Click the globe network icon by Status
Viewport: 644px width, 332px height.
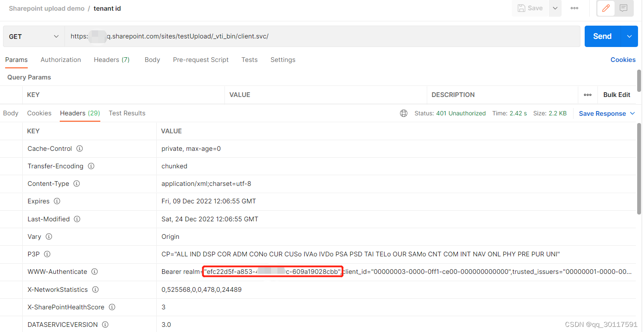[x=404, y=113]
